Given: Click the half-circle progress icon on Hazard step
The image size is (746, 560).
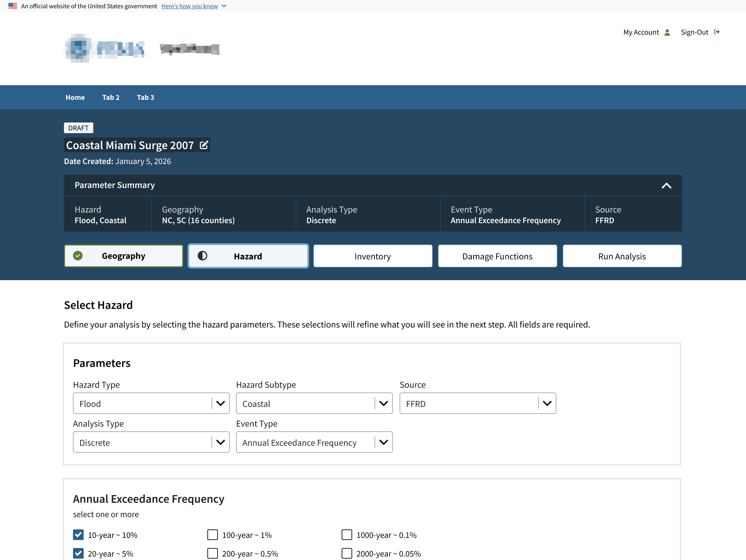Looking at the screenshot, I should coord(202,256).
